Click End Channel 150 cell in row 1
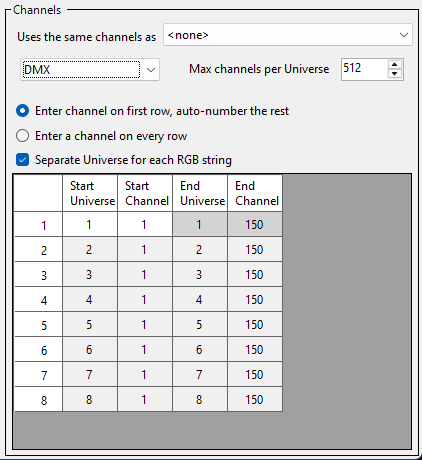Viewport: 422px width, 460px height. 255,225
